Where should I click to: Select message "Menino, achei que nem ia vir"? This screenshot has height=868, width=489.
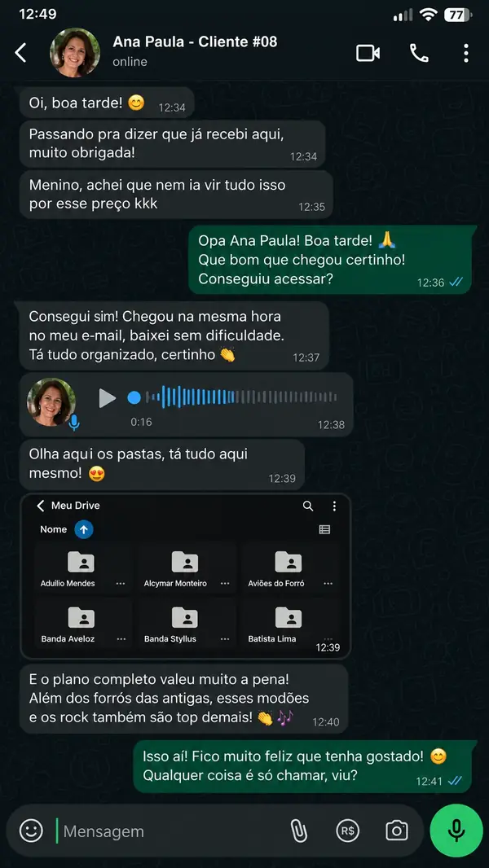click(176, 195)
